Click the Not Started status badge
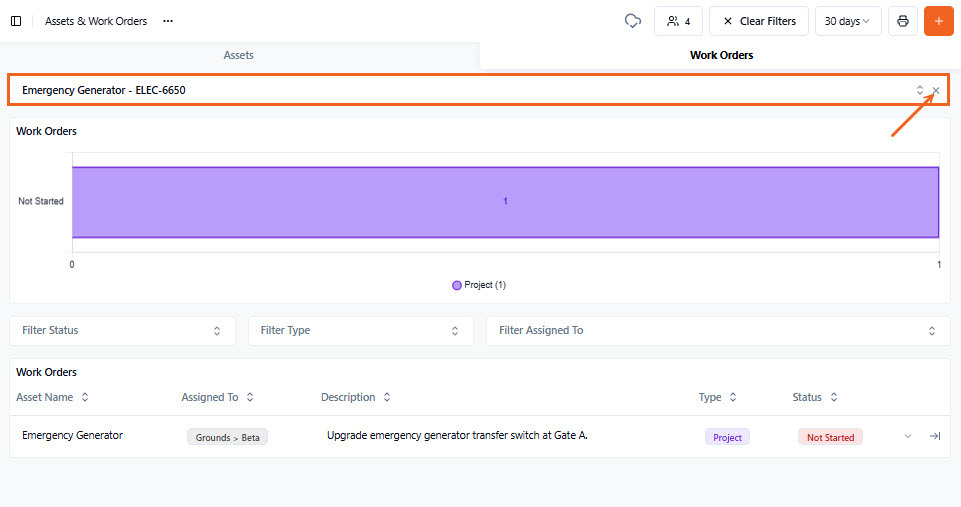The height and width of the screenshot is (507, 961). coord(830,437)
